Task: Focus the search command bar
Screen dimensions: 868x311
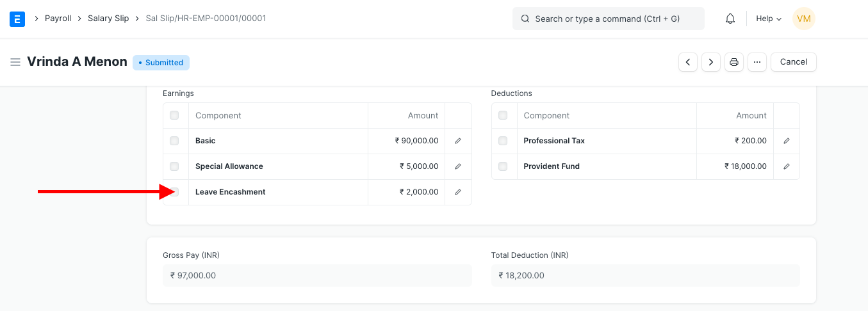Action: (x=608, y=19)
